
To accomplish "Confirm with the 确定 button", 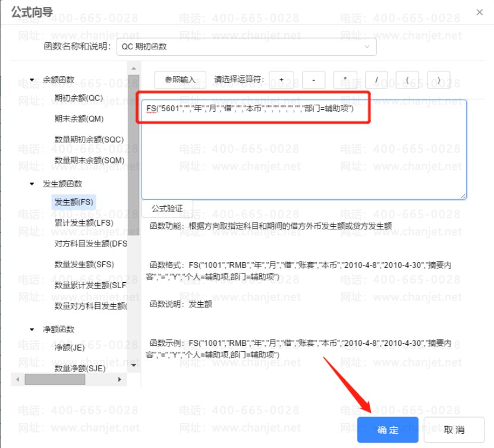I will coord(388,430).
